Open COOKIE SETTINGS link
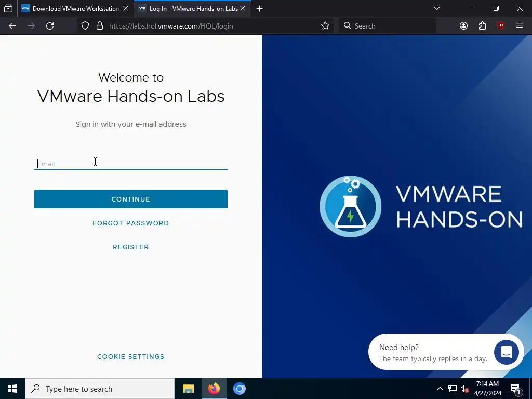Image resolution: width=532 pixels, height=399 pixels. coord(130,356)
